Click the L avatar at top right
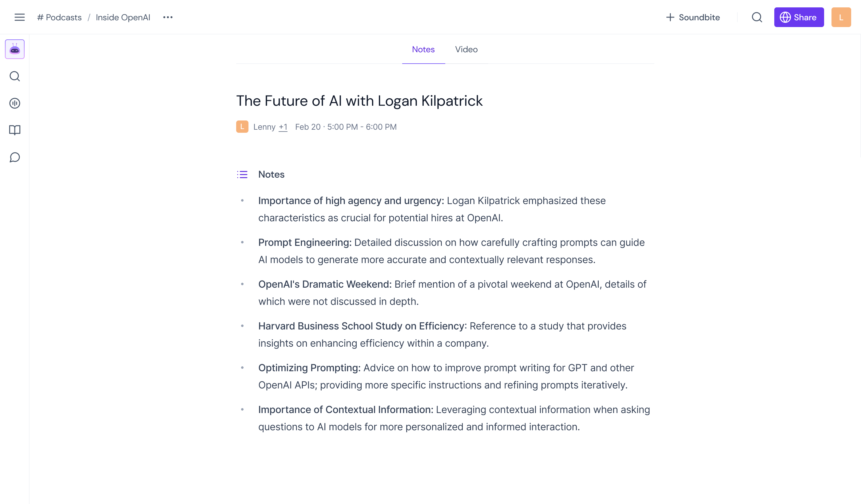 click(841, 17)
